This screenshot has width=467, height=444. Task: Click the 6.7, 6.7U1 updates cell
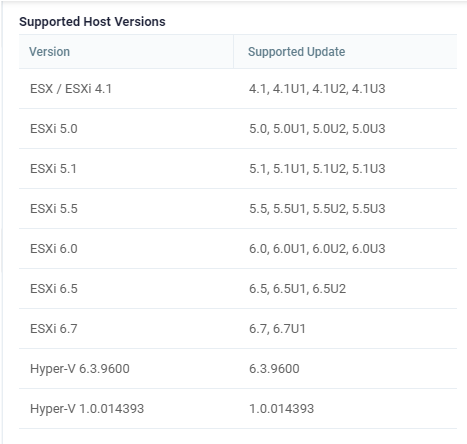pyautogui.click(x=345, y=329)
